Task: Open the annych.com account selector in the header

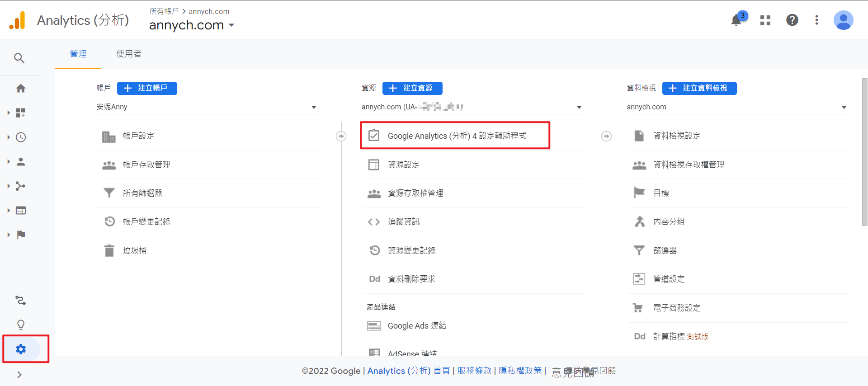Action: (192, 25)
